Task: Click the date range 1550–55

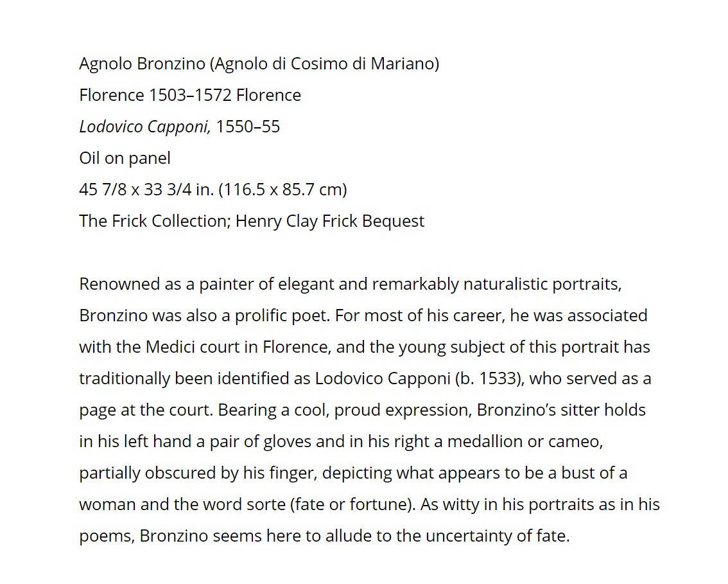Action: pos(248,127)
